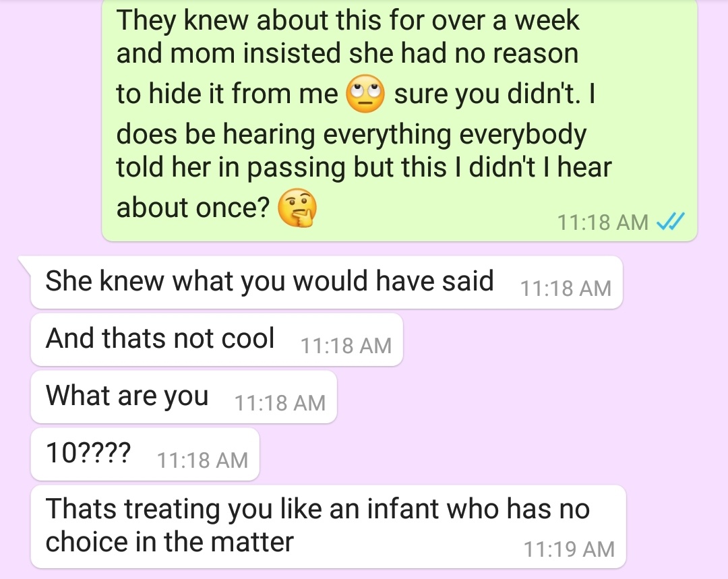The height and width of the screenshot is (579, 728).
Task: Tap the timestamp next to '10????'
Action: [x=202, y=460]
